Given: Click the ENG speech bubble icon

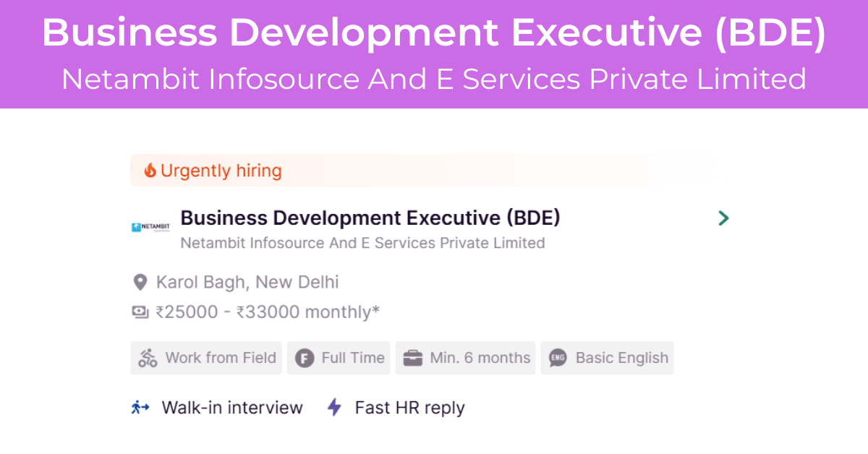Looking at the screenshot, I should 558,358.
